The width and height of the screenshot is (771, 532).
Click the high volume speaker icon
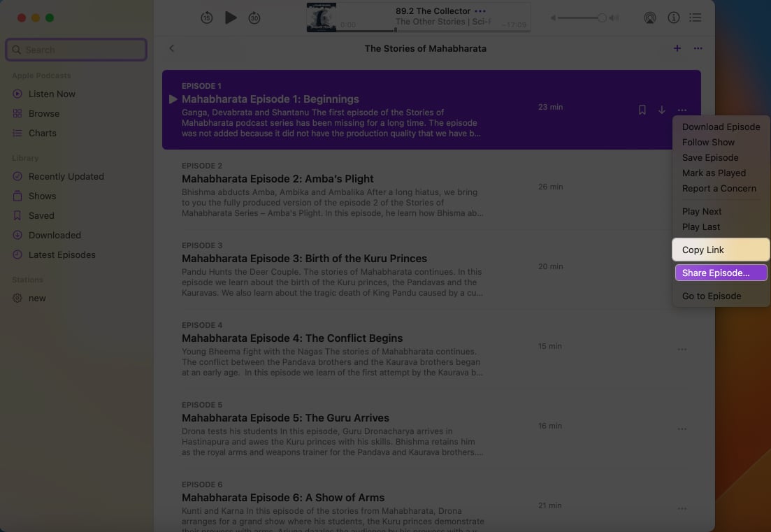pos(614,17)
